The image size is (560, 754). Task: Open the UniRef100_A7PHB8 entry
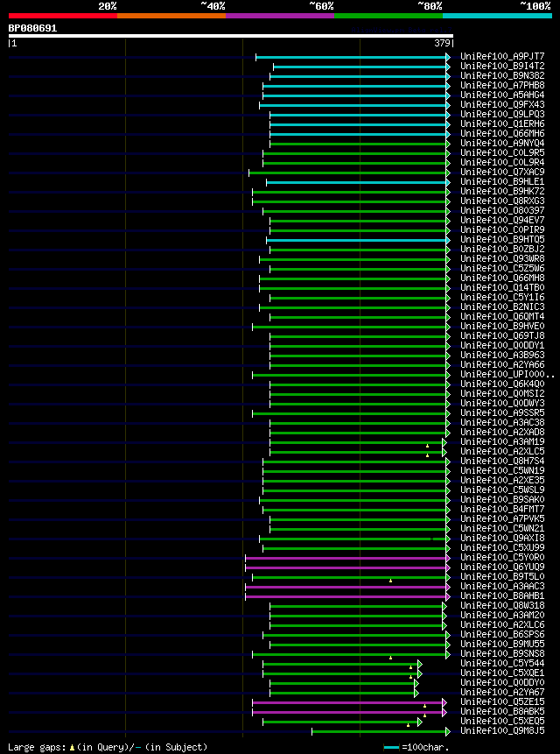[502, 86]
